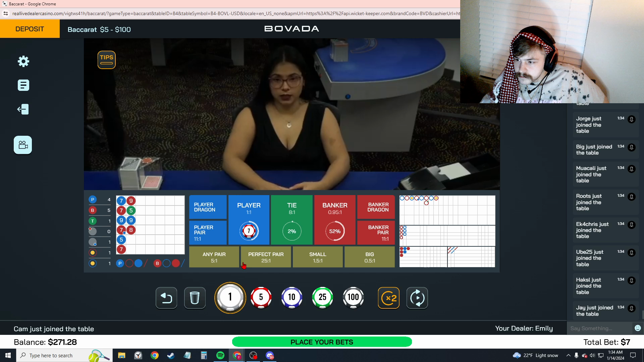Click the 7 chip placed on Player
644x362 pixels.
(249, 231)
